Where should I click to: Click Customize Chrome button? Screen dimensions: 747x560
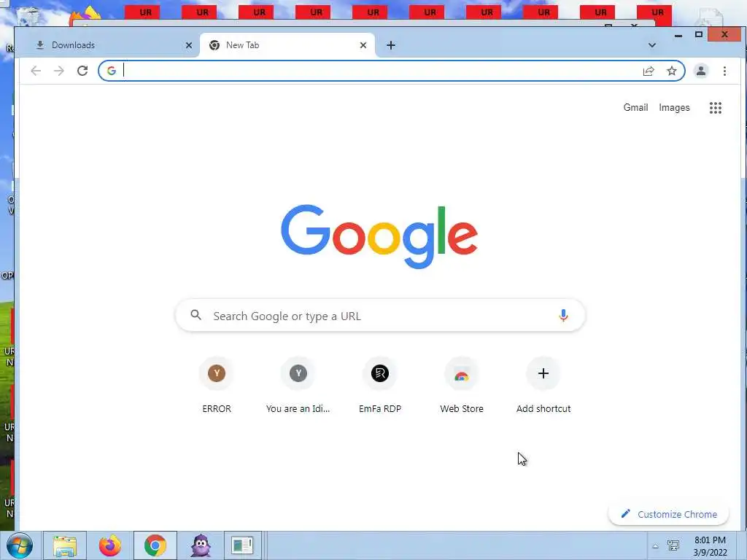(669, 514)
